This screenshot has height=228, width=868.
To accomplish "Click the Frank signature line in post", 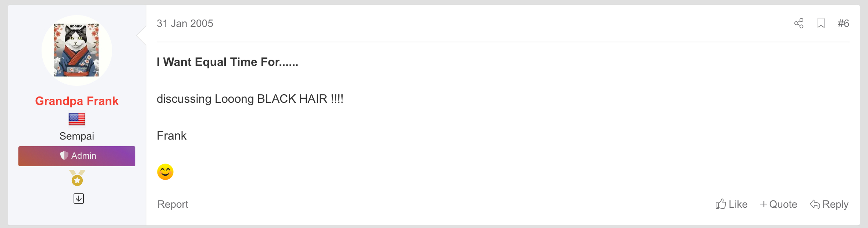I will 172,136.
